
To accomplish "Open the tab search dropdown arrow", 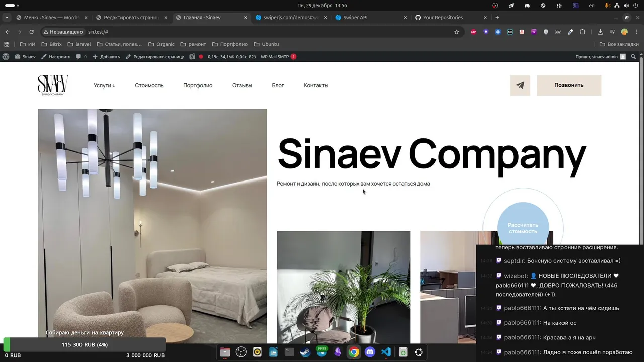I will (x=6, y=17).
